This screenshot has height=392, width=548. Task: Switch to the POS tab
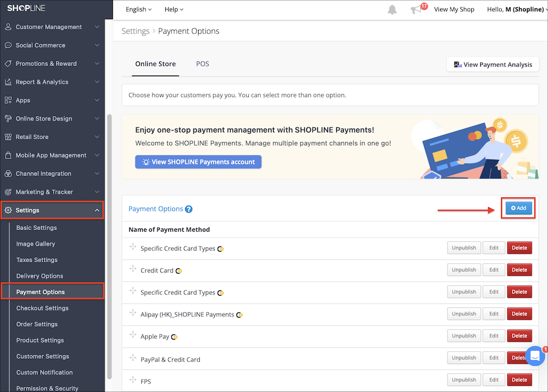tap(202, 64)
